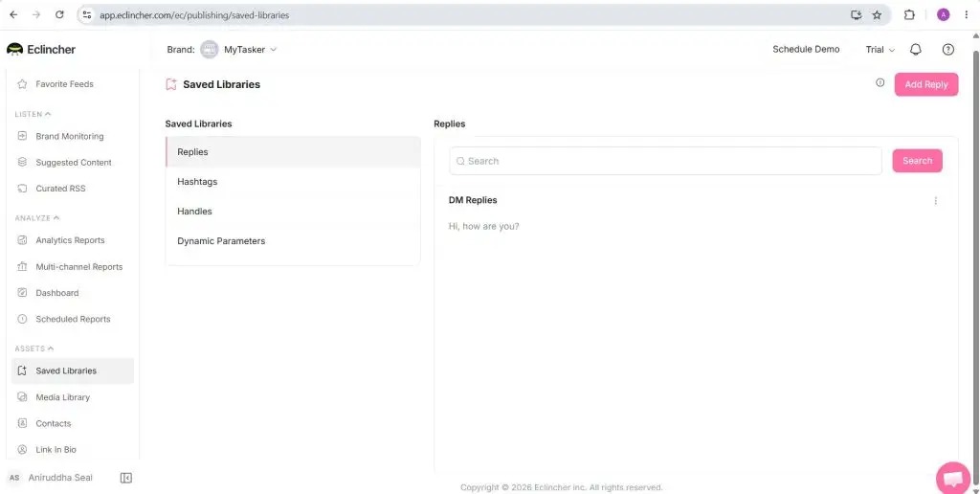Open Scheduled Reports from the sidebar
This screenshot has height=494, width=980.
tap(73, 319)
